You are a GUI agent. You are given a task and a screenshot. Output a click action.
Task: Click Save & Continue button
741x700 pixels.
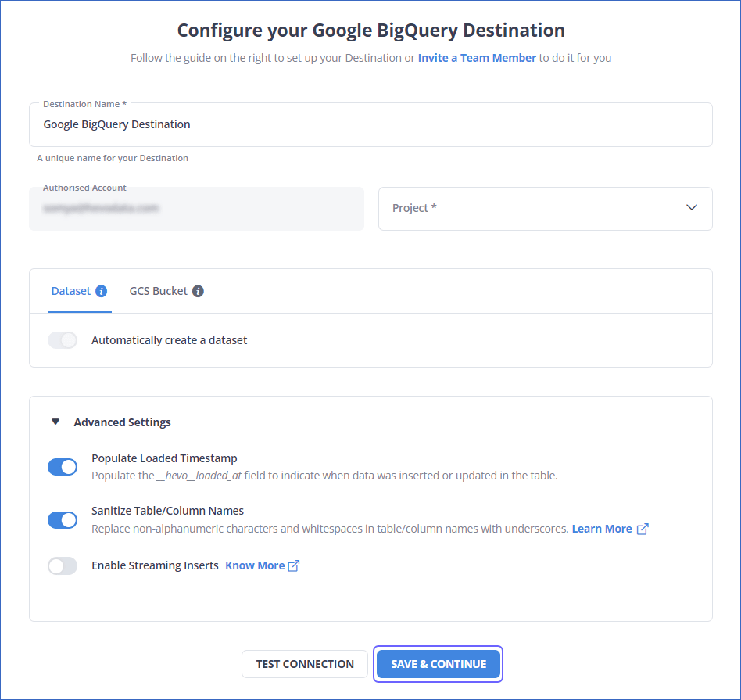[438, 664]
